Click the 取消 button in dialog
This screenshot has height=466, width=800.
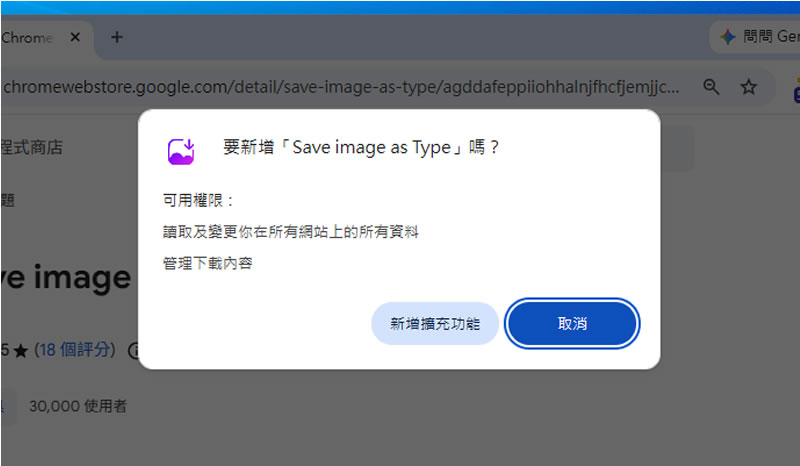pos(572,324)
